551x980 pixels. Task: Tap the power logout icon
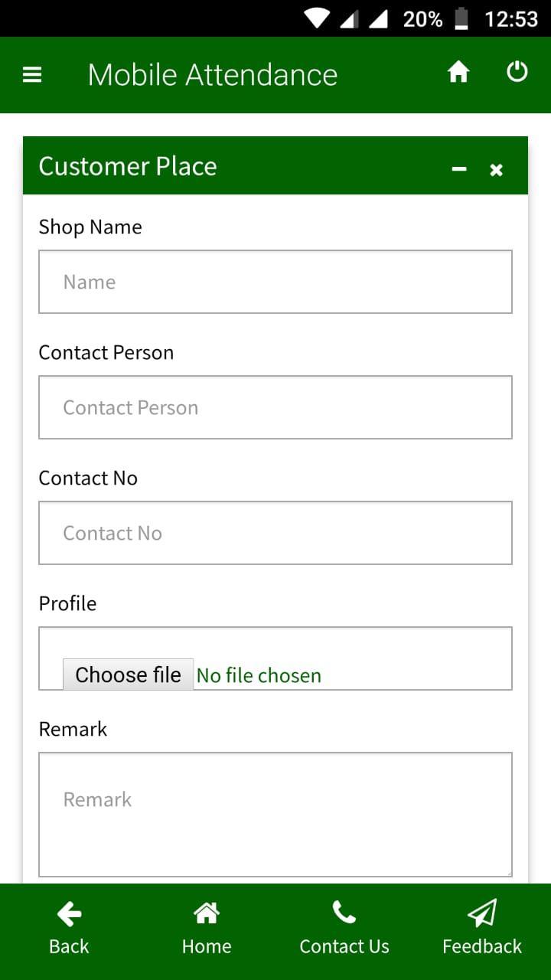(517, 72)
